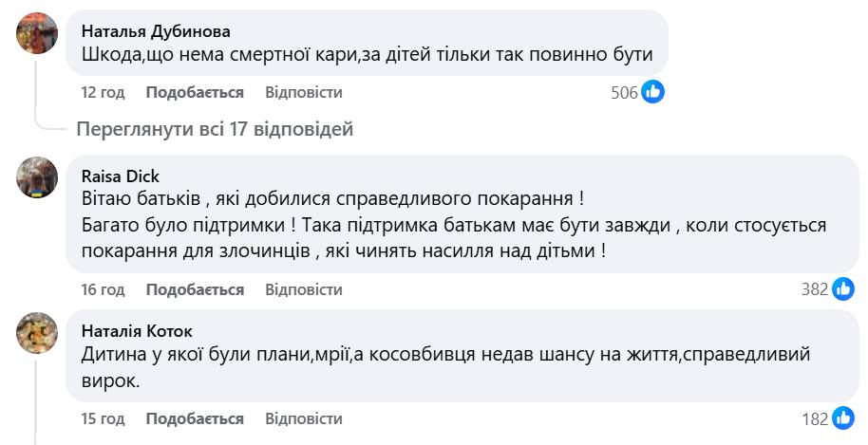Click the 16 год timestamp
Screen dimensions: 868x445
[103, 289]
